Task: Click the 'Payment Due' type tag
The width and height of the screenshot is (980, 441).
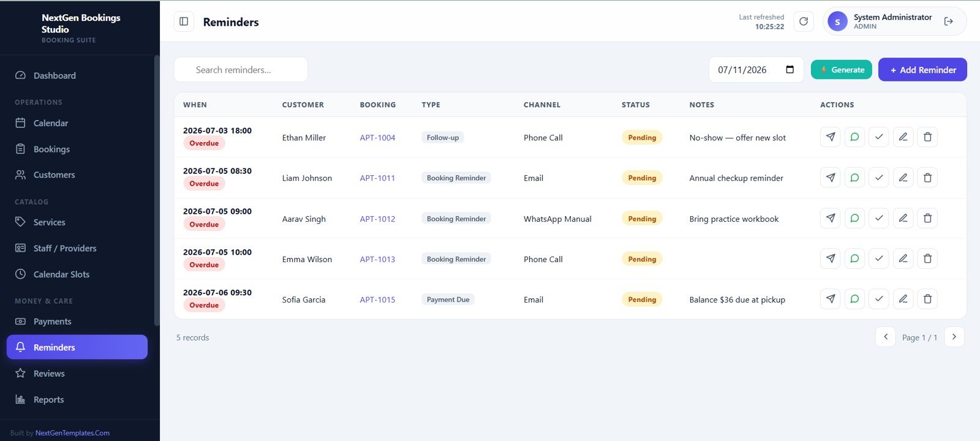Action: click(x=448, y=300)
